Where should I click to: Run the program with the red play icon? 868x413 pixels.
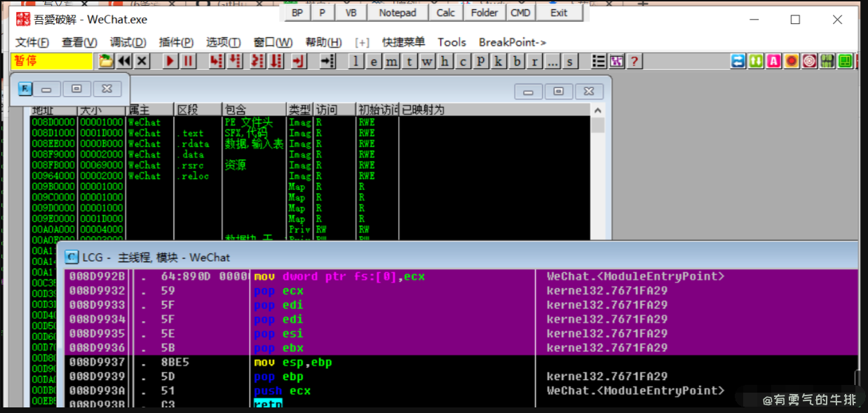pos(170,61)
